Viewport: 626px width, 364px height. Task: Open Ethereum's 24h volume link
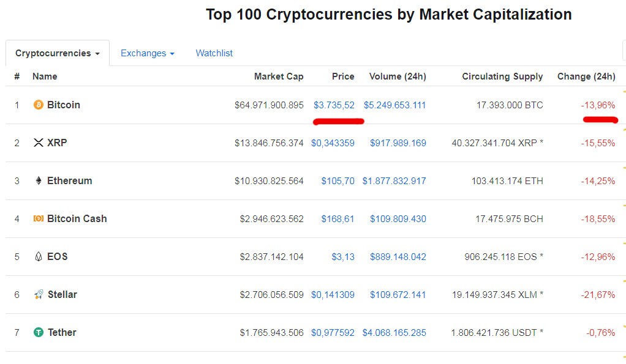click(394, 181)
